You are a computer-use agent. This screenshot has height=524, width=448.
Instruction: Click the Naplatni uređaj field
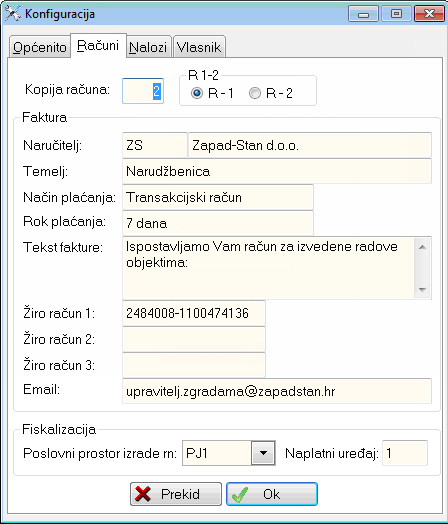(x=405, y=453)
